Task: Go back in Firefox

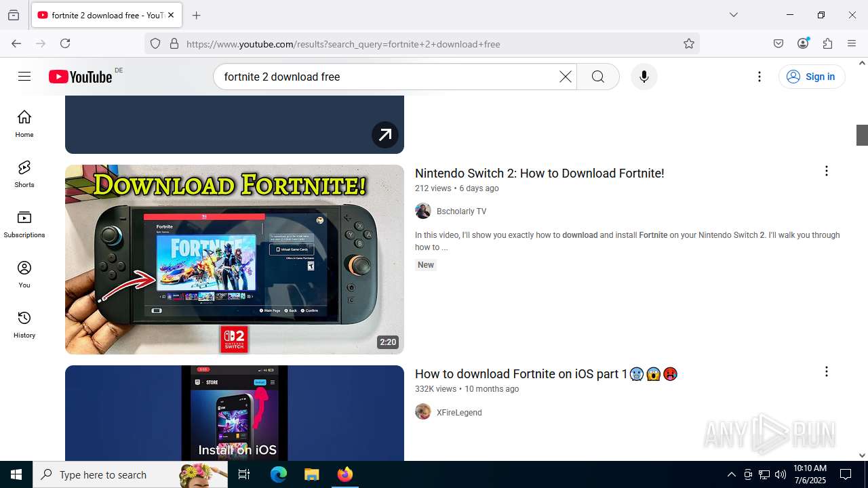Action: pos(16,43)
